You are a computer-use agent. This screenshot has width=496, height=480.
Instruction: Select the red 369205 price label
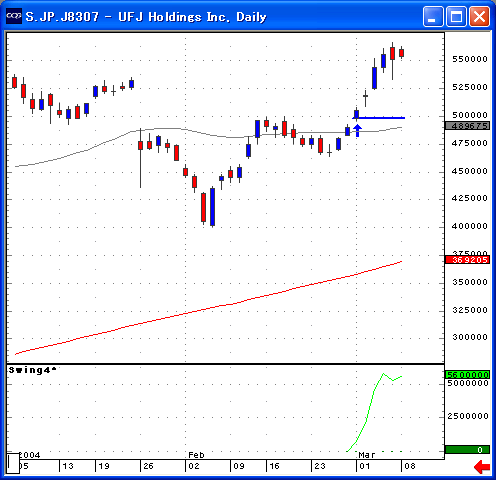[467, 260]
